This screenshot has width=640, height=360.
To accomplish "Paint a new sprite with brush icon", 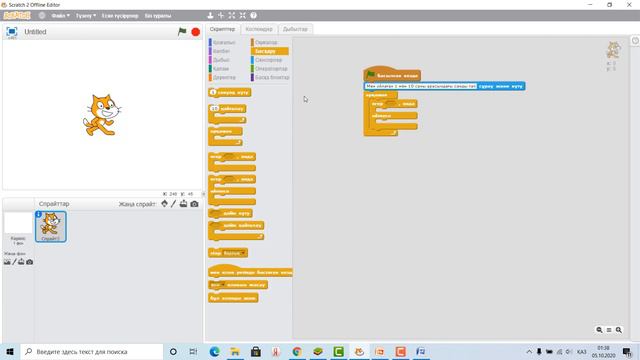I will click(173, 203).
